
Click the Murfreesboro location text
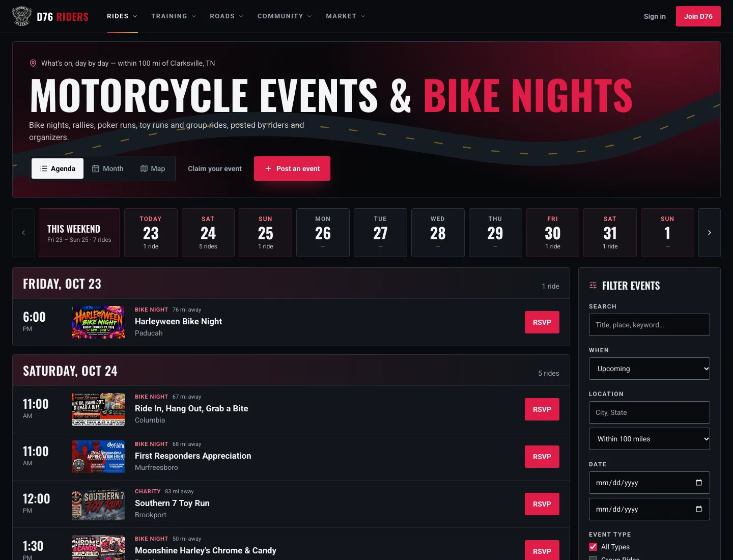(156, 467)
